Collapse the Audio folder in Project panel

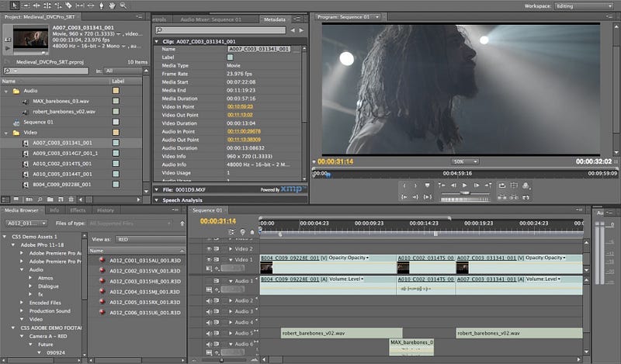pos(6,91)
